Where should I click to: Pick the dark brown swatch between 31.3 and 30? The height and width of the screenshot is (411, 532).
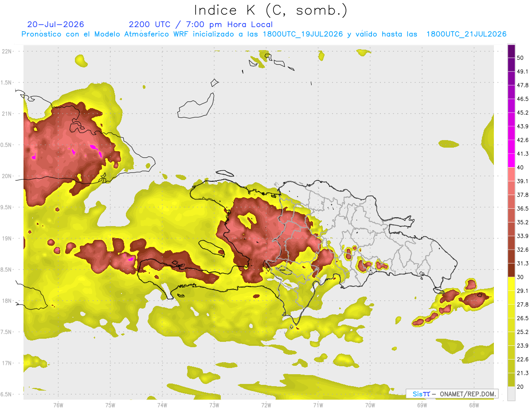[511, 270]
